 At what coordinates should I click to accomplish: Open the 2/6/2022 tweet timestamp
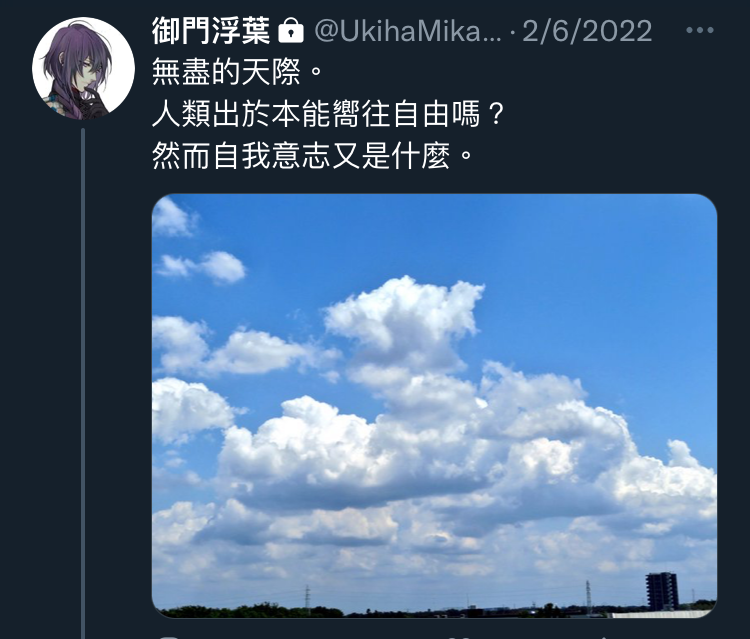click(587, 31)
